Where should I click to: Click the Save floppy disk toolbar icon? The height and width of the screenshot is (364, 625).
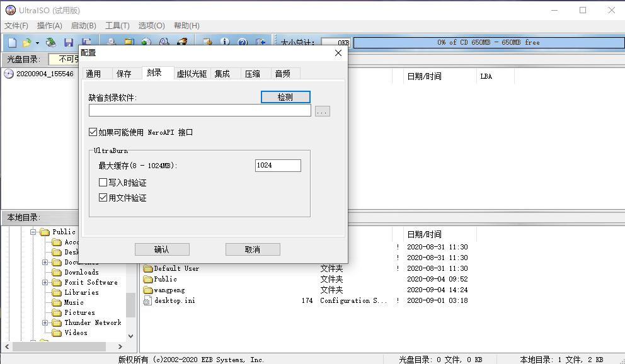coord(69,42)
